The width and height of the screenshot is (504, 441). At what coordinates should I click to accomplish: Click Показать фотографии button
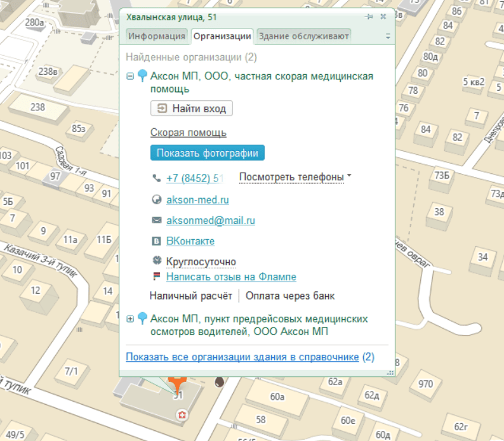(x=208, y=153)
